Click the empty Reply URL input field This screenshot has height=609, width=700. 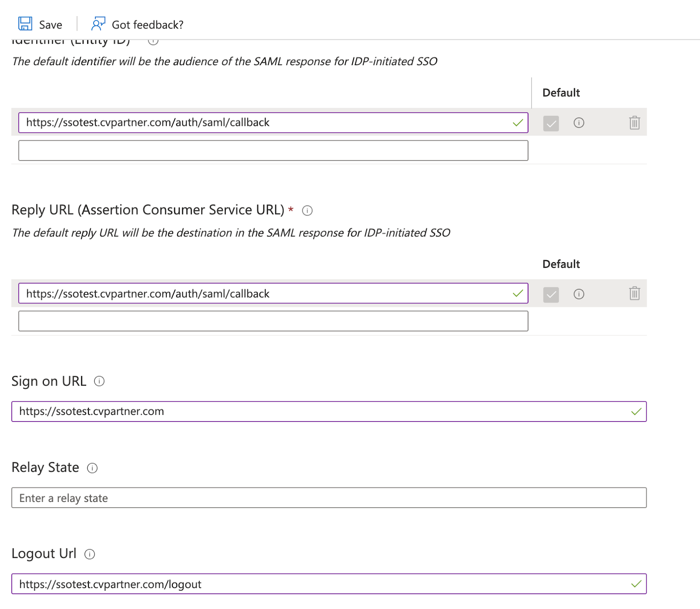[x=273, y=321]
